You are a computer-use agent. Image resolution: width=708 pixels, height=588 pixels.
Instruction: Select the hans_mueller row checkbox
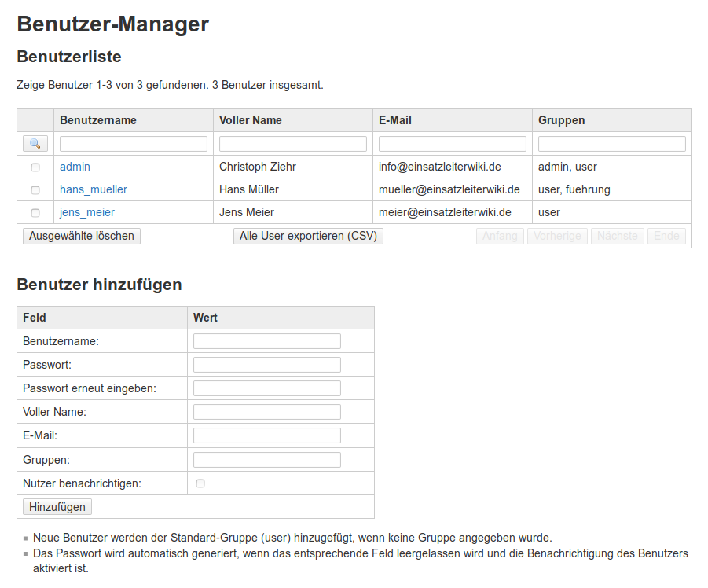(35, 190)
